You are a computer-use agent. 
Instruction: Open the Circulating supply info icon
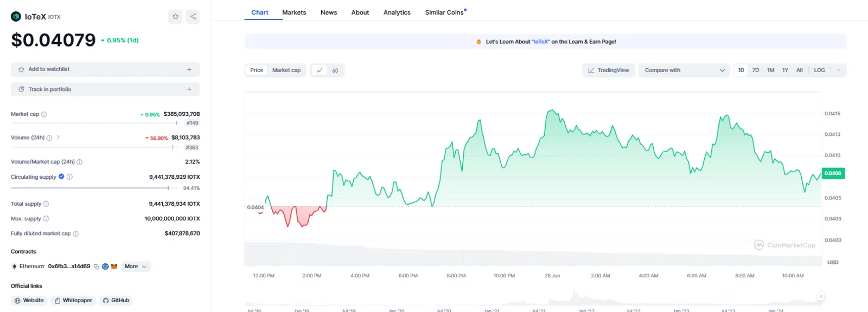click(x=69, y=177)
